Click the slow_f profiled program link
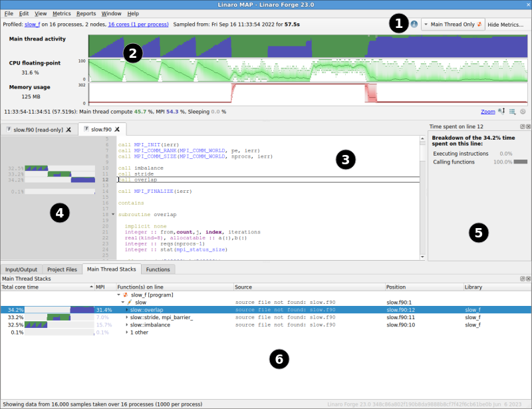This screenshot has width=532, height=409. click(32, 25)
